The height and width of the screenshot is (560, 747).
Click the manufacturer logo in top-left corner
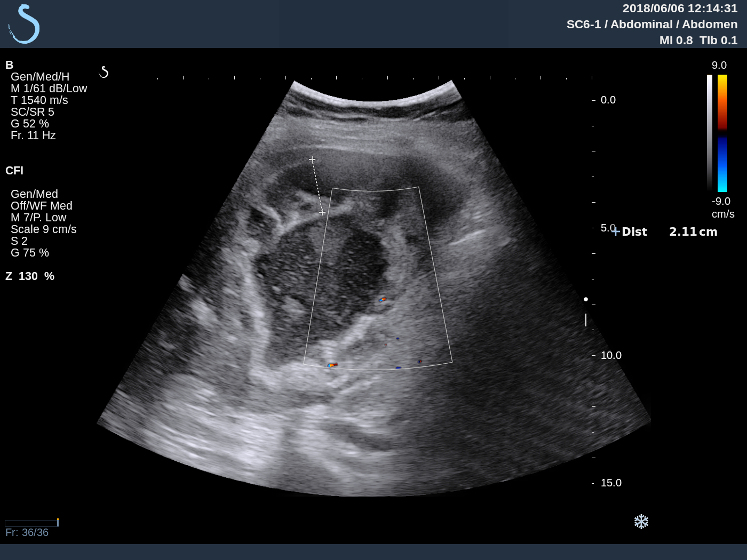(x=23, y=23)
